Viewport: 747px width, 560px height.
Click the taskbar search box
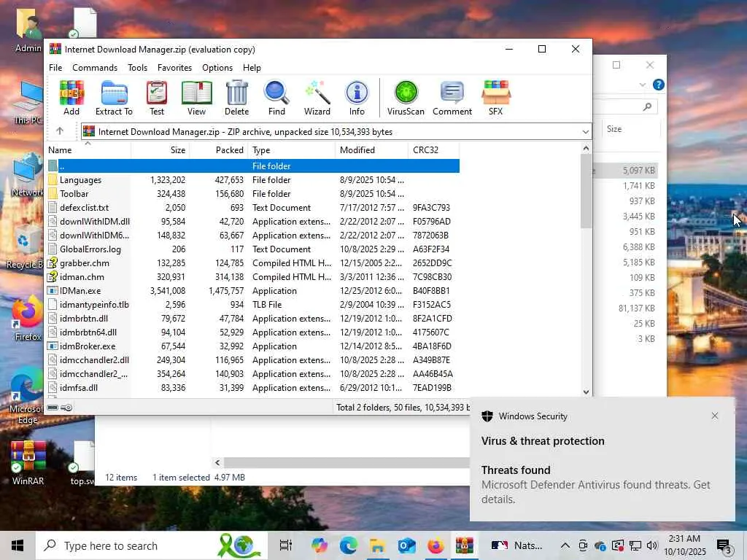pyautogui.click(x=152, y=545)
